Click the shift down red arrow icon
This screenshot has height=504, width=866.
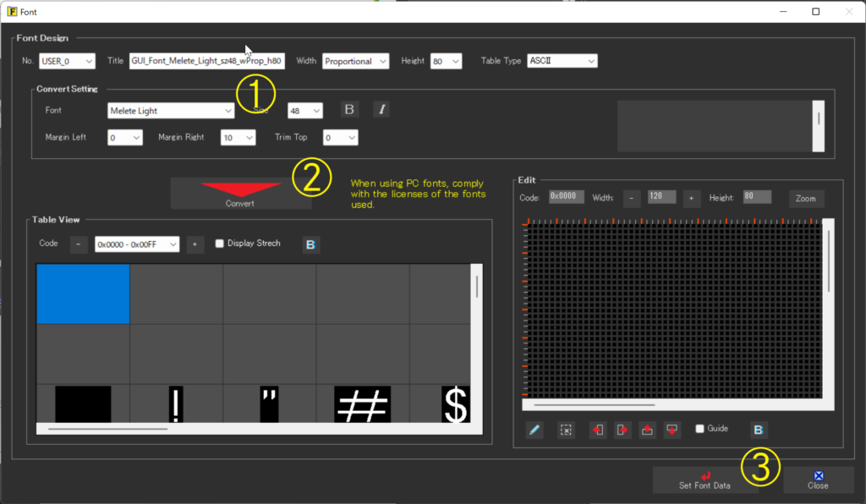tap(673, 430)
